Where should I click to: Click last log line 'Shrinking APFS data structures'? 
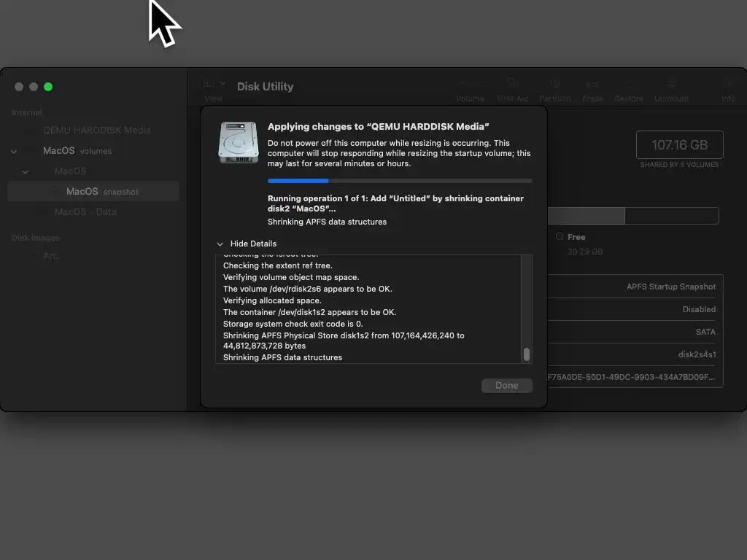coord(282,357)
